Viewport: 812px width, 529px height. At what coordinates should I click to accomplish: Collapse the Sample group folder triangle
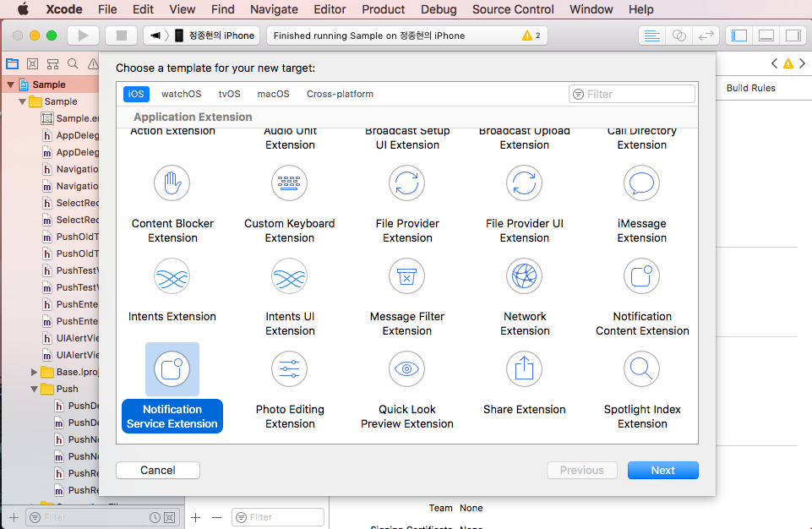coord(22,101)
